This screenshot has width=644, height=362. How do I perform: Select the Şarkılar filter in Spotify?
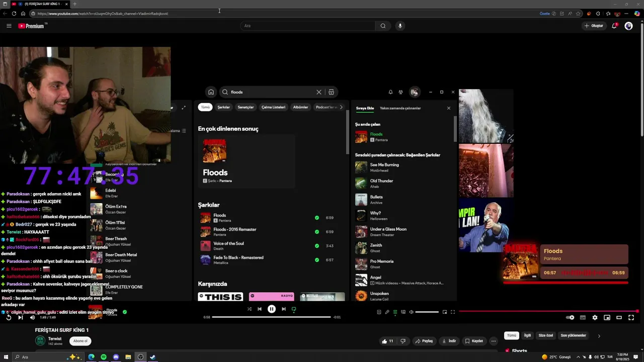(x=223, y=107)
